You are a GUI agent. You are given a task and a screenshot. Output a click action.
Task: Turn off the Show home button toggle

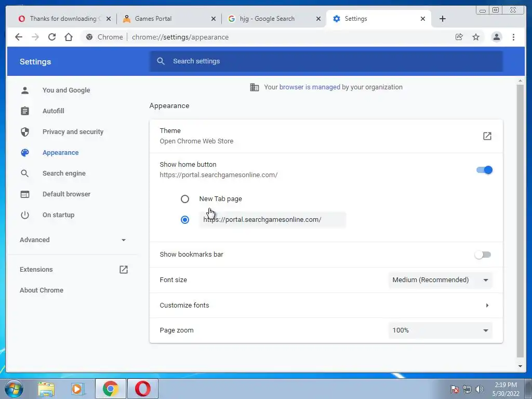(x=484, y=170)
